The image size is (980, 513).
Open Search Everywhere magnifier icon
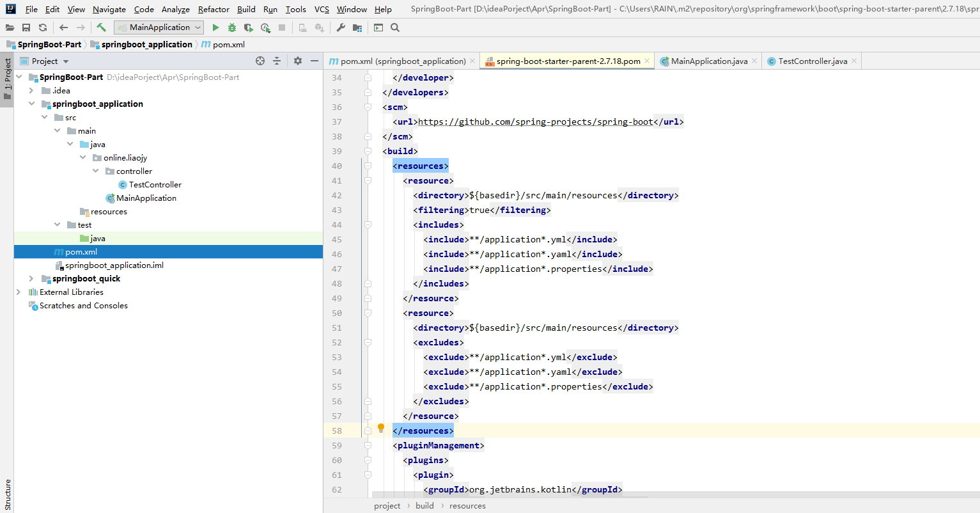click(x=395, y=28)
